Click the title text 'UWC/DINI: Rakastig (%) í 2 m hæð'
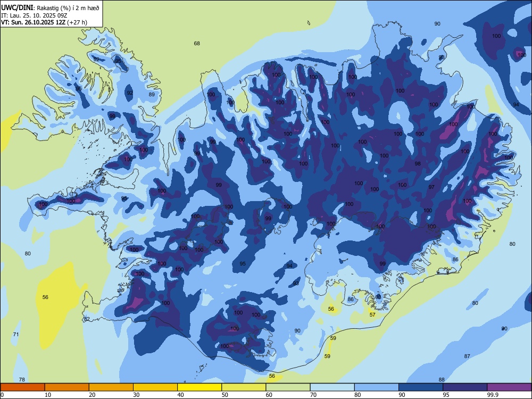The height and width of the screenshot is (399, 532). tap(50, 7)
